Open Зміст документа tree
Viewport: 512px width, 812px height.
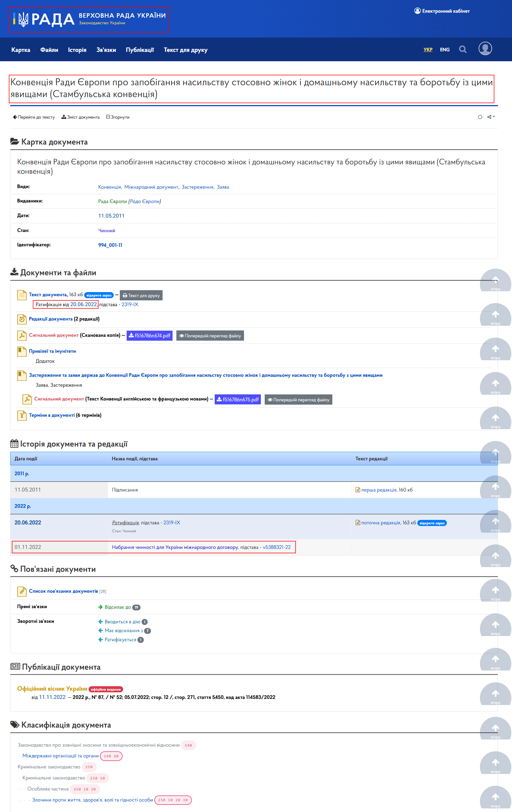point(81,117)
